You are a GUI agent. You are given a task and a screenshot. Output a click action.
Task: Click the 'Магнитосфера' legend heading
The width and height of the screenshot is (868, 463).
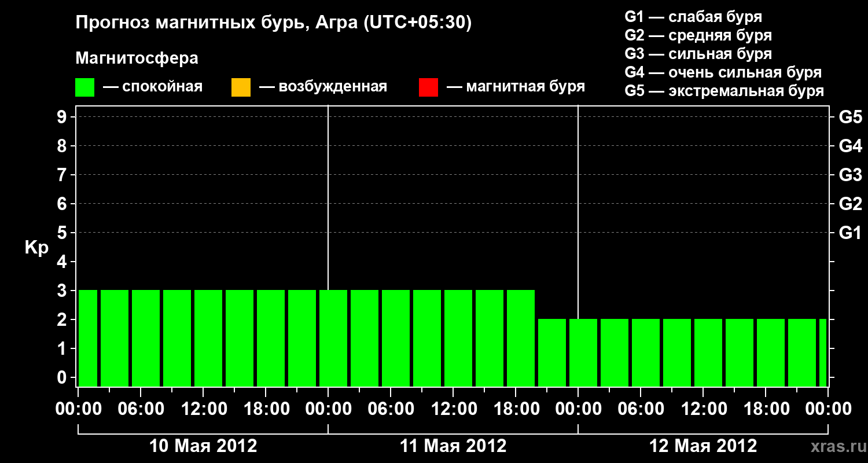(137, 58)
